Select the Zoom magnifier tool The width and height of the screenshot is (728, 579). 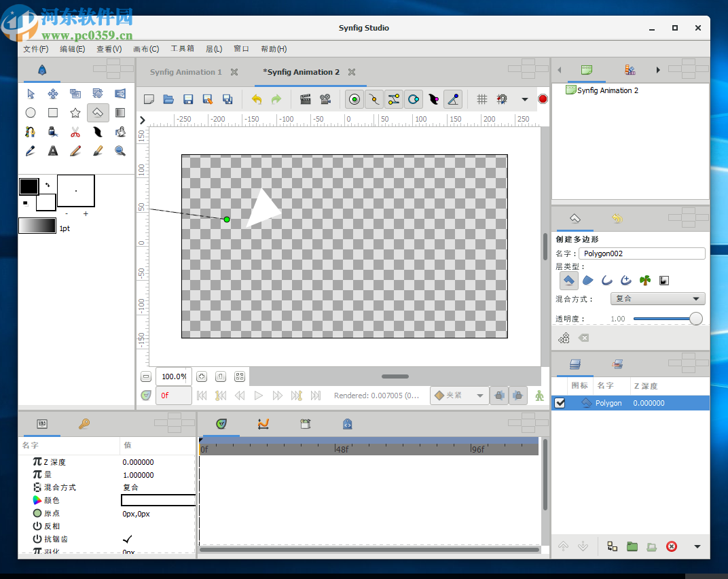pyautogui.click(x=120, y=150)
